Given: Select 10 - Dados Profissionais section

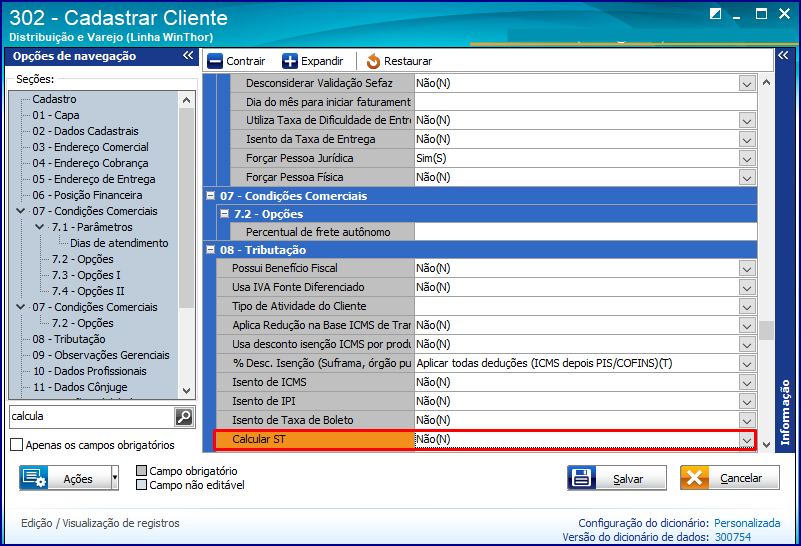Looking at the screenshot, I should (x=89, y=371).
